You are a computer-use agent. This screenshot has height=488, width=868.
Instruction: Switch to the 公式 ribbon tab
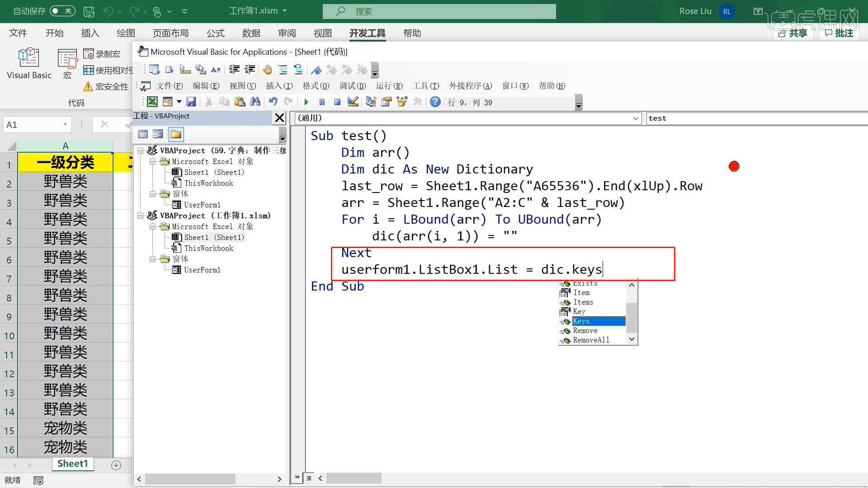(x=215, y=33)
